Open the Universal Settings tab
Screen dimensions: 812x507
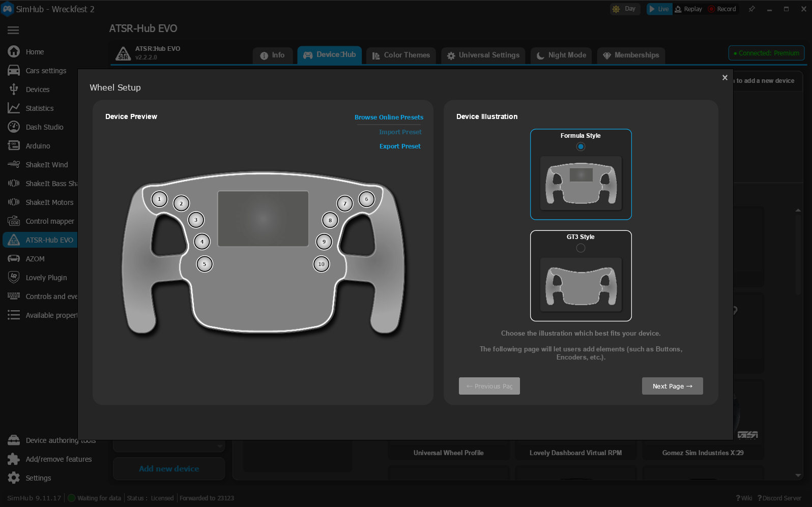point(483,55)
